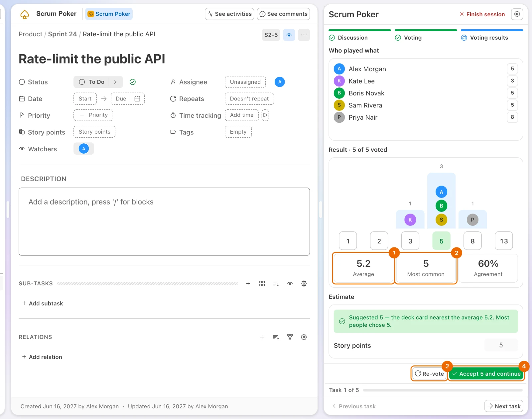Open the Unassigned assignee selector
The image size is (532, 419).
tap(245, 82)
